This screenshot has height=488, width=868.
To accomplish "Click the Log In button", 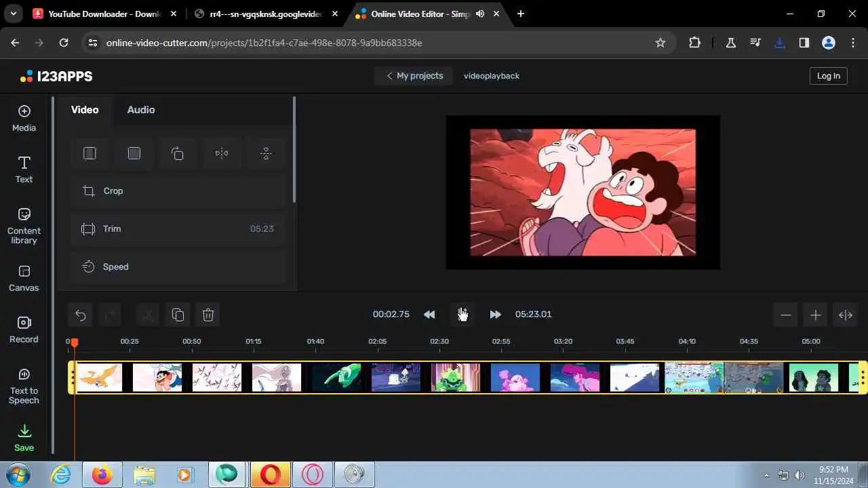I will (829, 76).
